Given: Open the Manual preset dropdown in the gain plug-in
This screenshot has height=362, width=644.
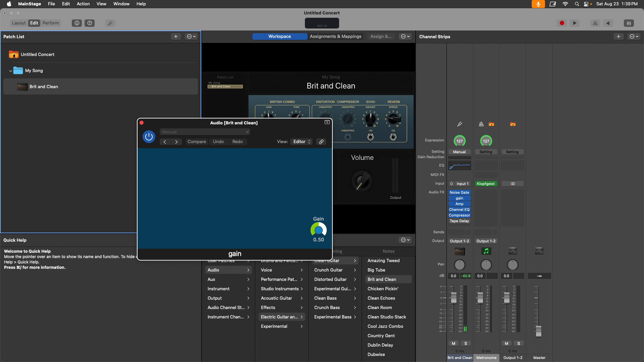Looking at the screenshot, I should [x=205, y=132].
